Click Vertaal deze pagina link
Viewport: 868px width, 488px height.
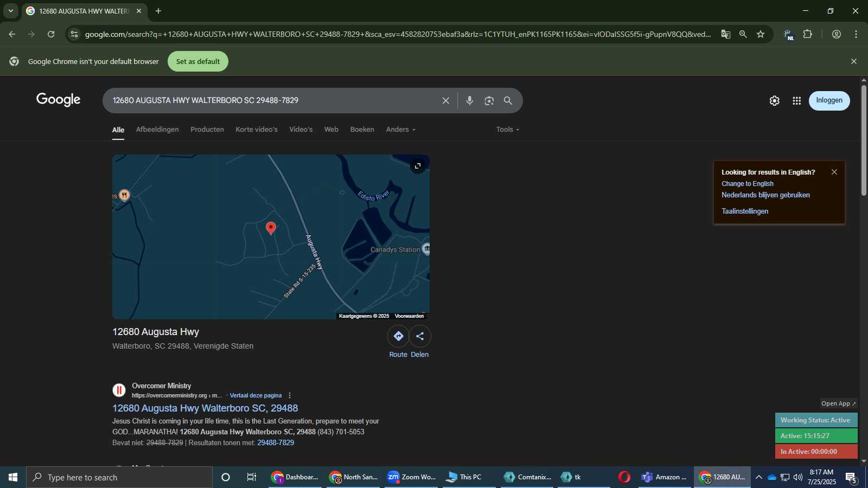point(256,395)
